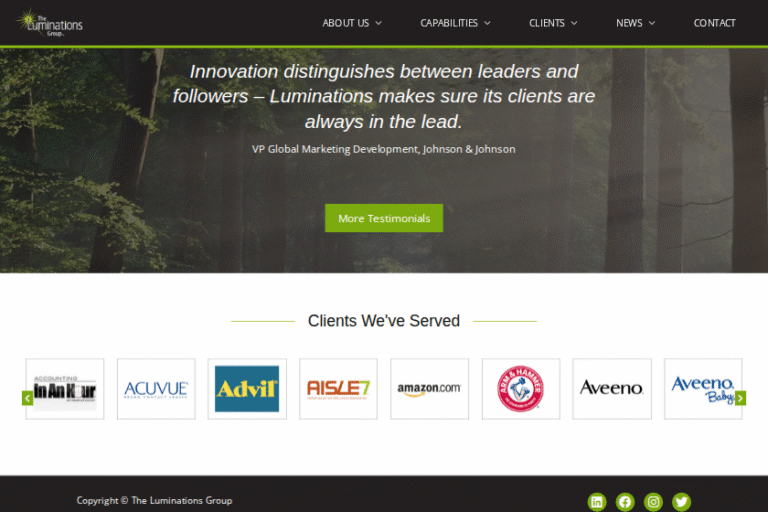Open the Instagram social icon
Screen dimensions: 768x512
653,502
